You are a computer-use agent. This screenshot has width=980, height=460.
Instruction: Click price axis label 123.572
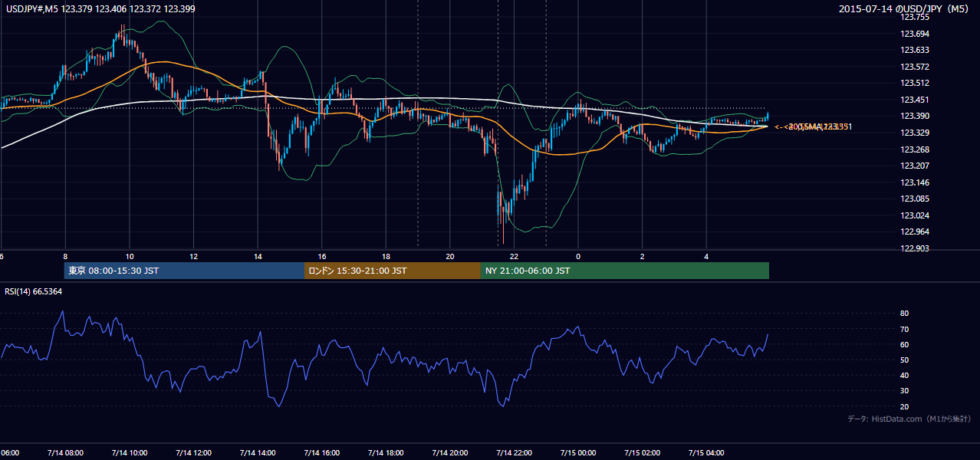[x=914, y=67]
